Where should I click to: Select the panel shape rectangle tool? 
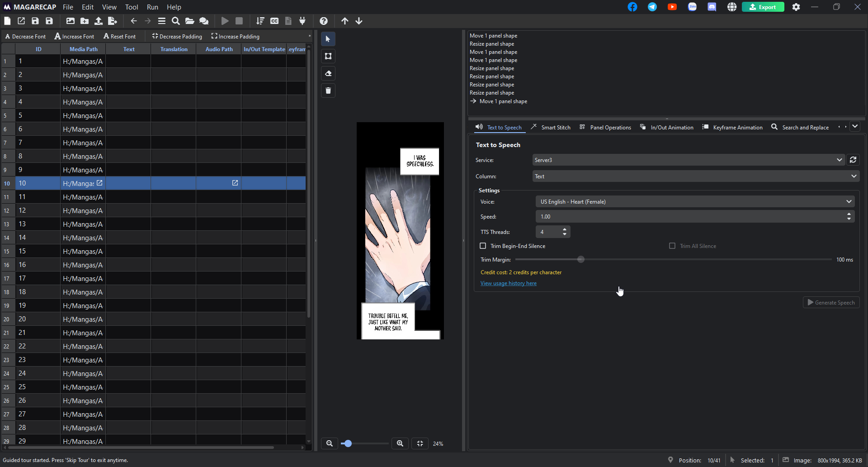point(328,56)
